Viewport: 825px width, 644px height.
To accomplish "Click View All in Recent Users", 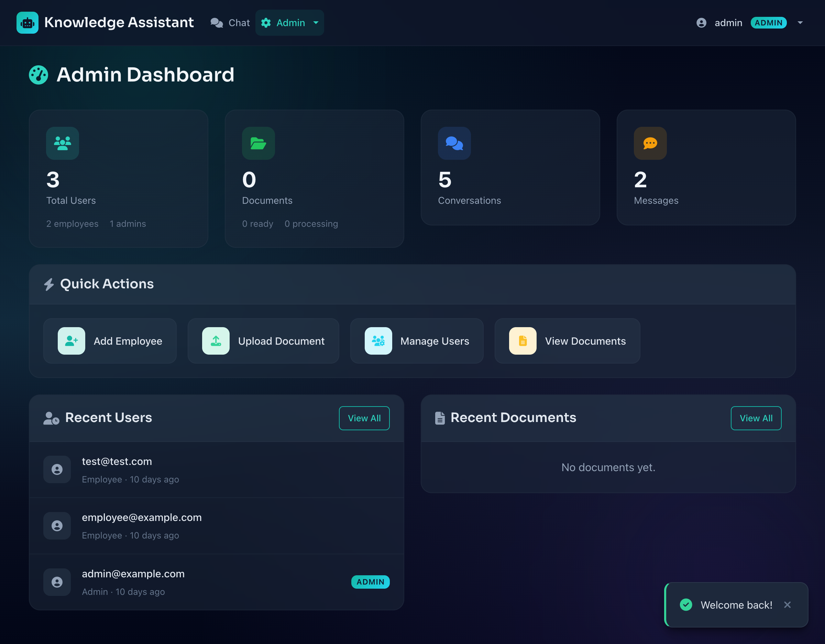I will pyautogui.click(x=364, y=418).
